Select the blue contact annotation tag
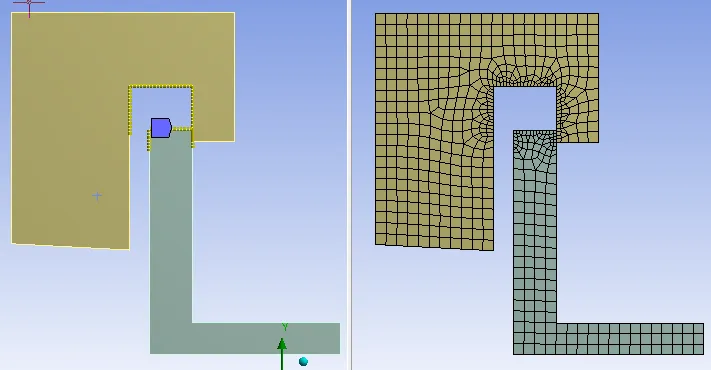This screenshot has width=711, height=370. coord(161,128)
